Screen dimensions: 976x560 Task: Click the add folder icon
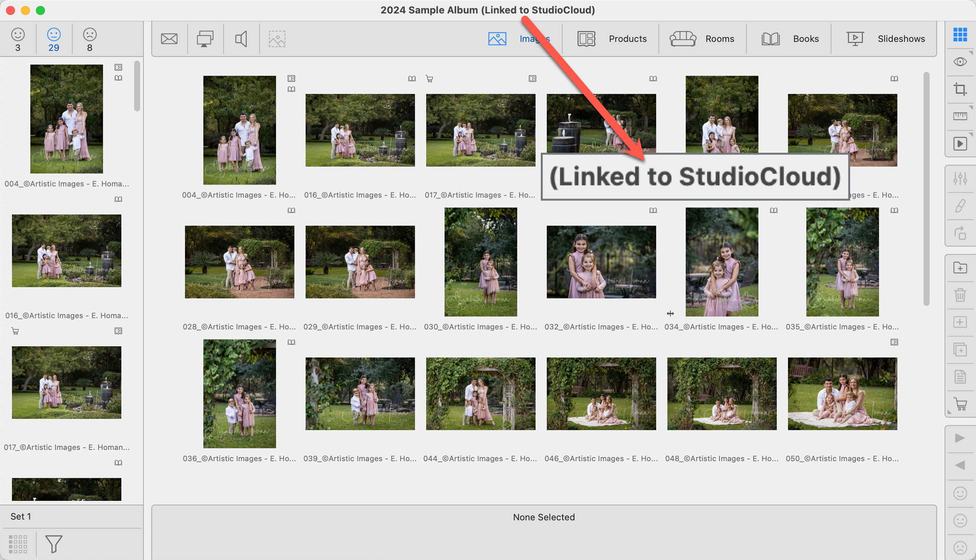coord(960,268)
